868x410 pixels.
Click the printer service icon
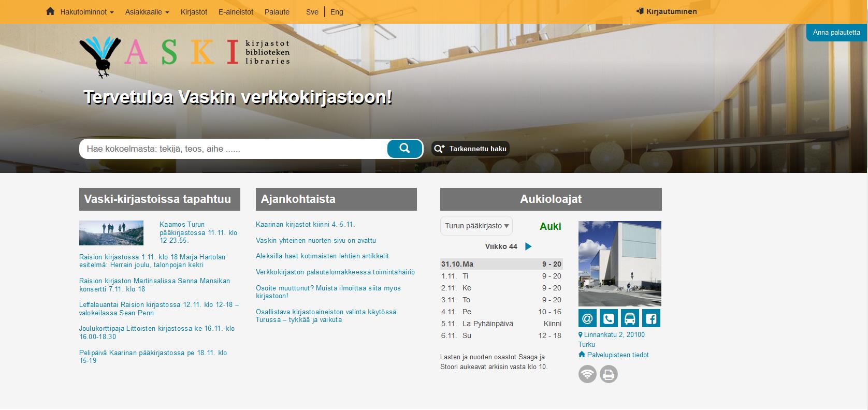[x=609, y=374]
